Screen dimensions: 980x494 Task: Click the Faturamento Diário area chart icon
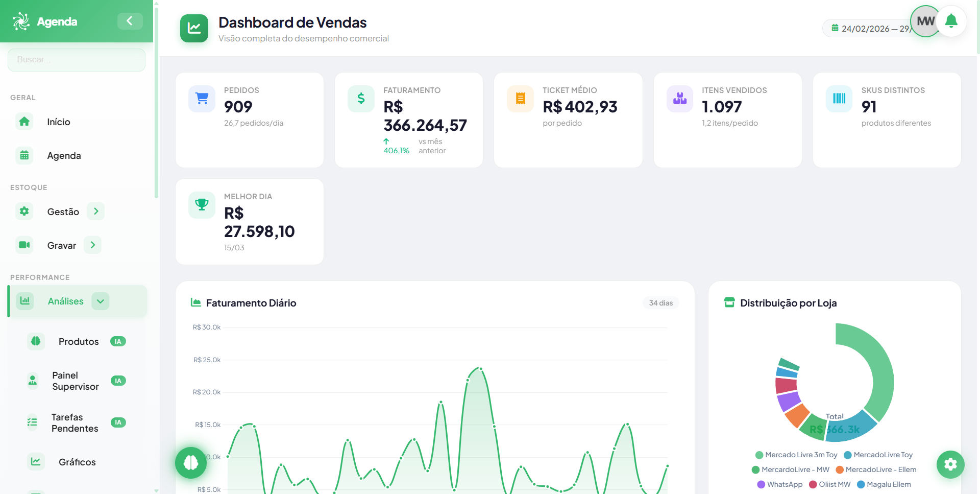tap(195, 302)
